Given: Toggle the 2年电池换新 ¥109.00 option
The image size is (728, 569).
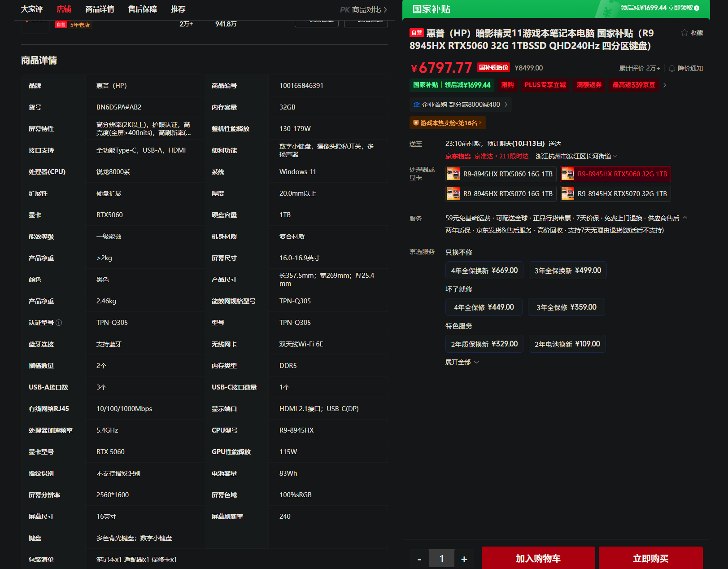Looking at the screenshot, I should (x=567, y=344).
